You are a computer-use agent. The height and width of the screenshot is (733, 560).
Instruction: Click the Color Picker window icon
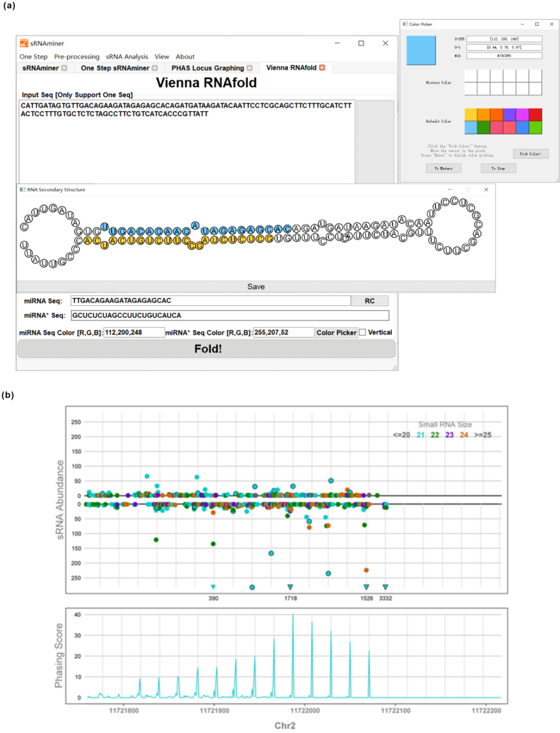tap(405, 24)
